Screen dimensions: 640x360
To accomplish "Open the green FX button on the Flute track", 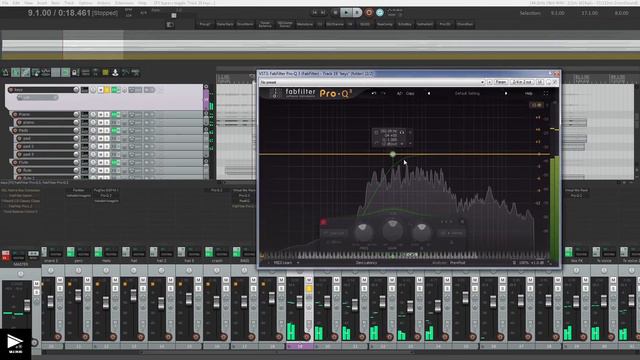I will click(115, 162).
